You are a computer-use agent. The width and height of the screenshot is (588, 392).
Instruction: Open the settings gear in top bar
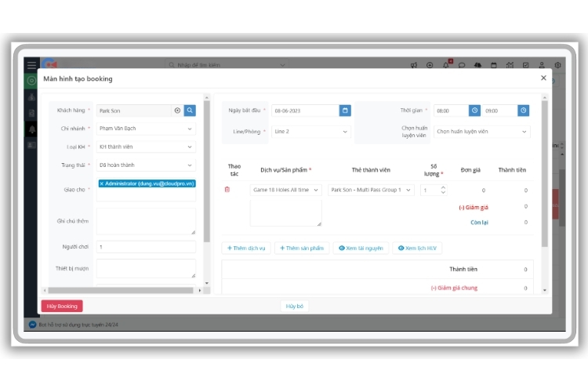pyautogui.click(x=557, y=65)
